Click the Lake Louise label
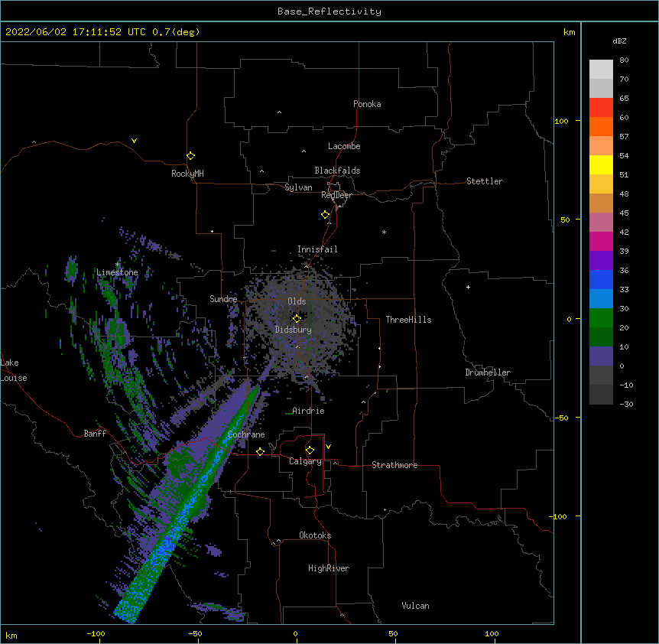 (13, 370)
